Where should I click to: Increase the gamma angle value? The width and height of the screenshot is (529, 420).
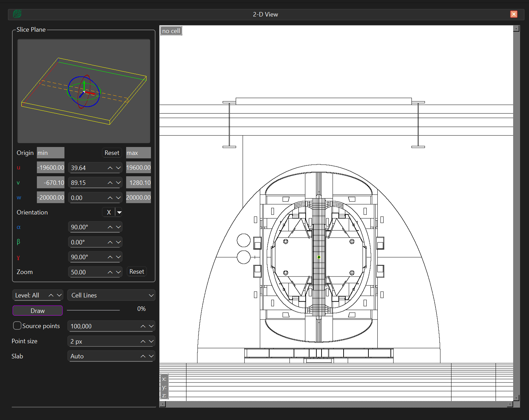click(110, 257)
